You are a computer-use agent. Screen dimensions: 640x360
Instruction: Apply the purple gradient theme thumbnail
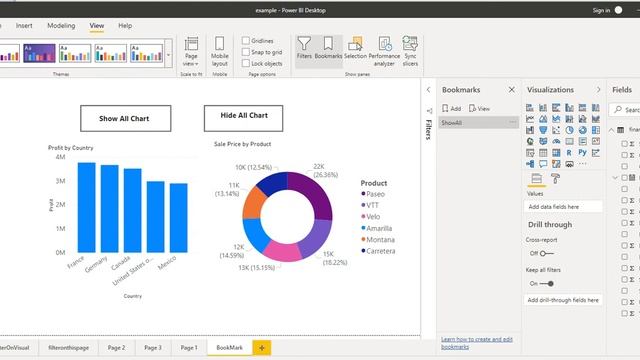(39, 53)
